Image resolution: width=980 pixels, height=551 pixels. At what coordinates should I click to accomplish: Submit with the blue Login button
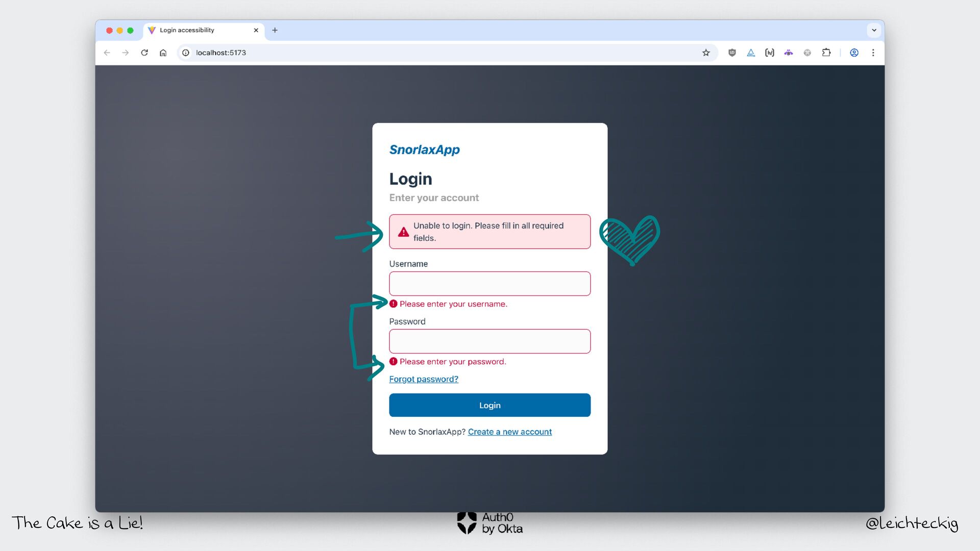(x=489, y=405)
